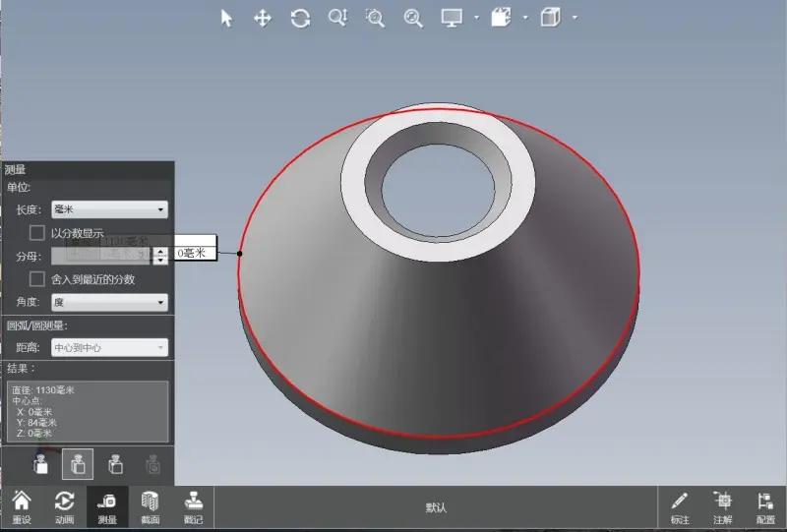Select the arrow pointer tool
The width and height of the screenshot is (787, 532).
pos(226,18)
